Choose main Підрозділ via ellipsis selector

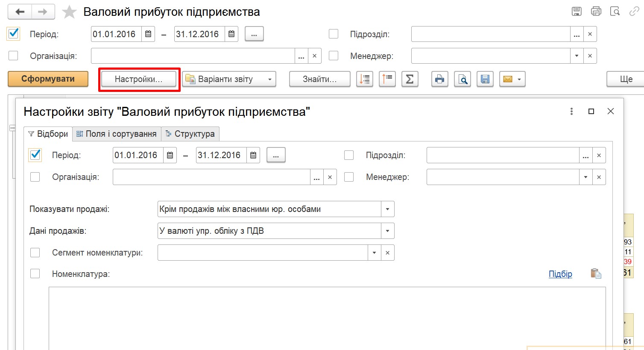(577, 34)
